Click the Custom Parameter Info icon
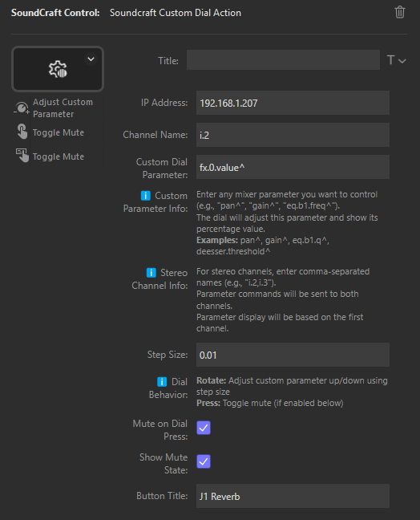Screen dimensions: 420x520 pyautogui.click(x=145, y=196)
